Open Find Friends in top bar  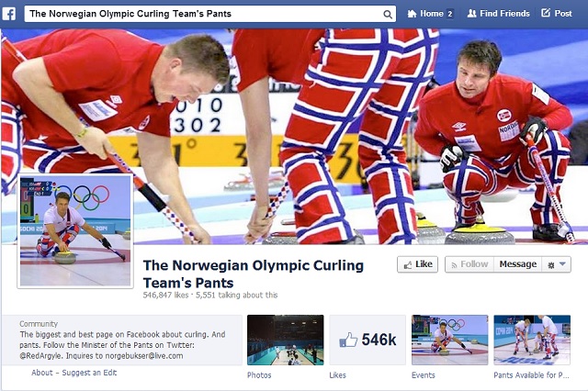coord(498,14)
